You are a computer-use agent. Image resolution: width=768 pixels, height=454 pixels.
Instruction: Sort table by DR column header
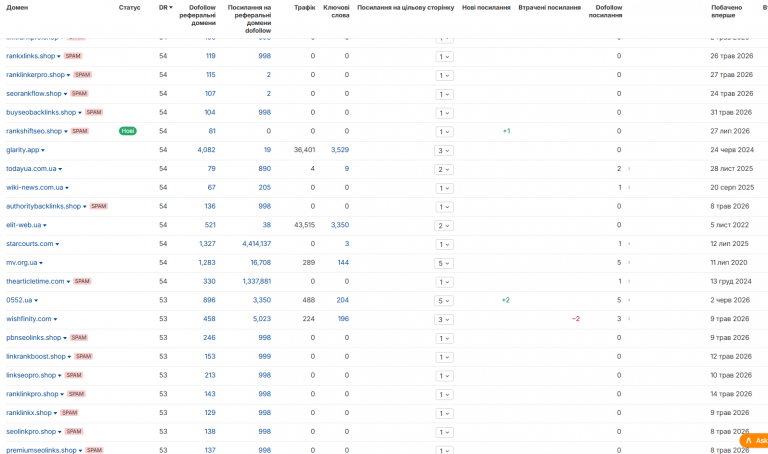pos(166,7)
